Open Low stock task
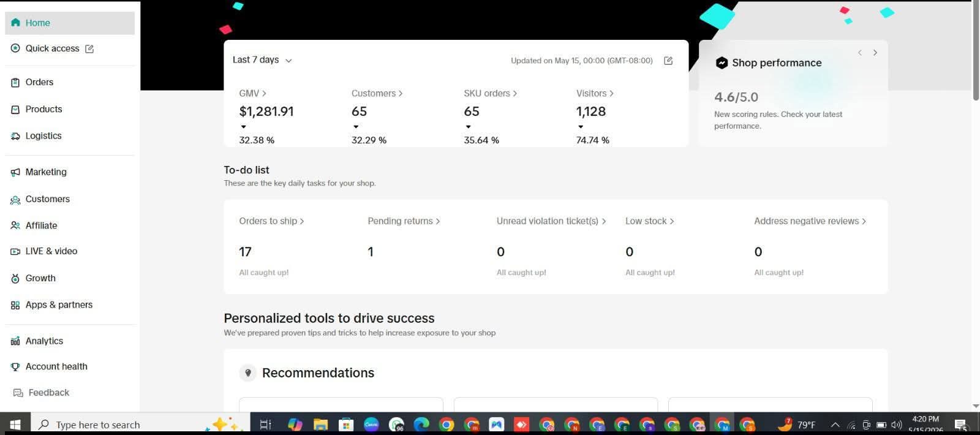The image size is (980, 435). pyautogui.click(x=649, y=221)
